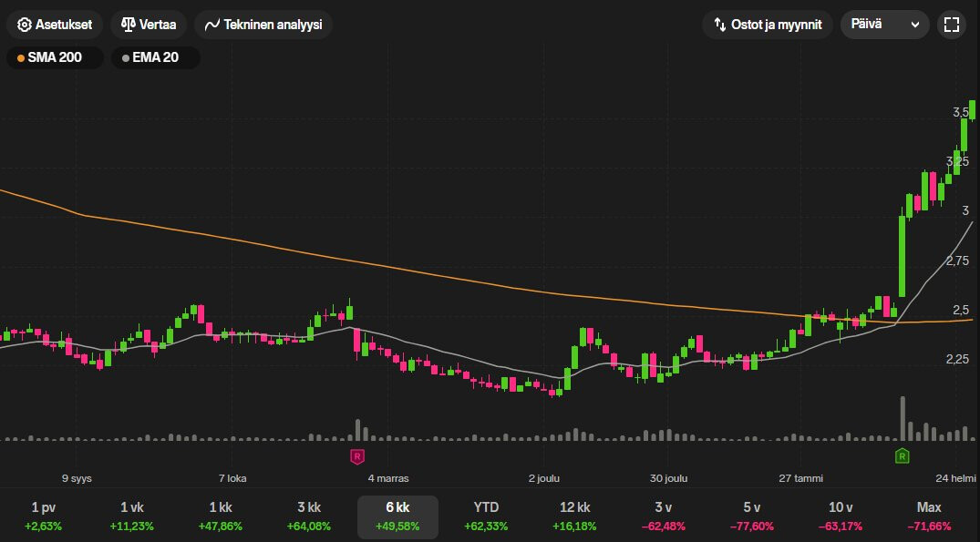Toggle the SMA 200 indicator chip
Screen dimensions: 980x542
click(54, 58)
